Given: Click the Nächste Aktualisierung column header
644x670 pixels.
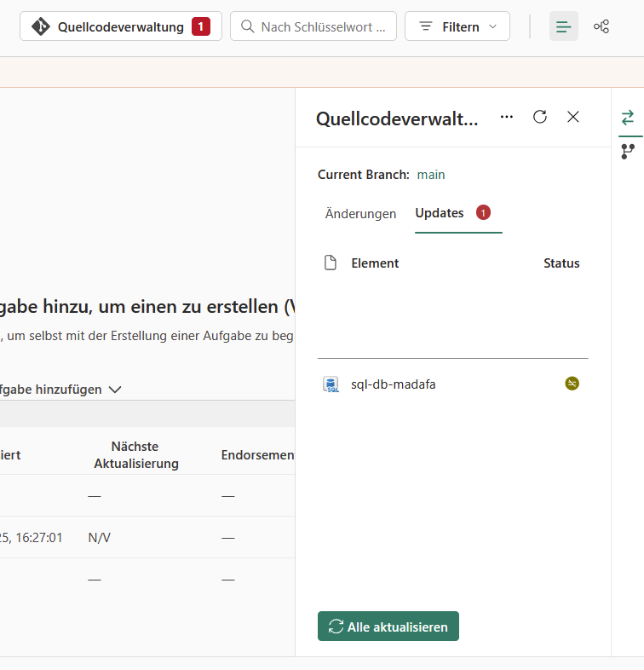Looking at the screenshot, I should tap(135, 455).
